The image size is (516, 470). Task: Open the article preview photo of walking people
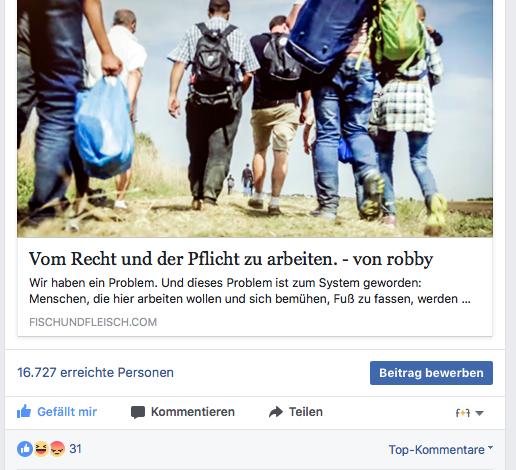coord(255,118)
